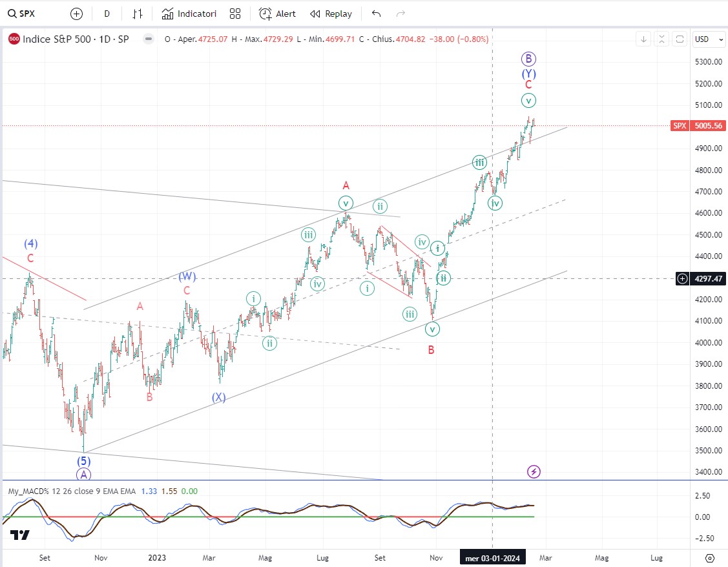
Task: Click the 4297.47 crosshair price label
Action: tap(709, 279)
